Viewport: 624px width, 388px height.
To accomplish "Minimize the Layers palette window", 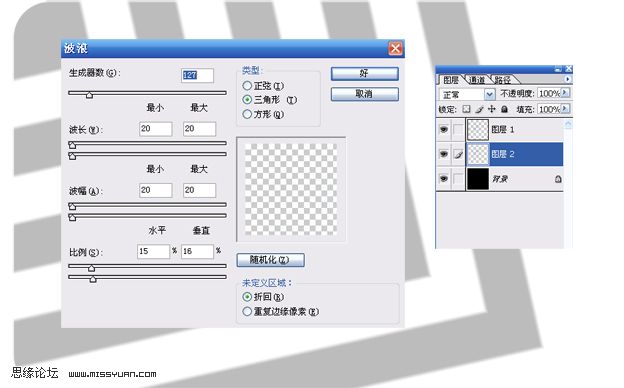I will coord(558,69).
